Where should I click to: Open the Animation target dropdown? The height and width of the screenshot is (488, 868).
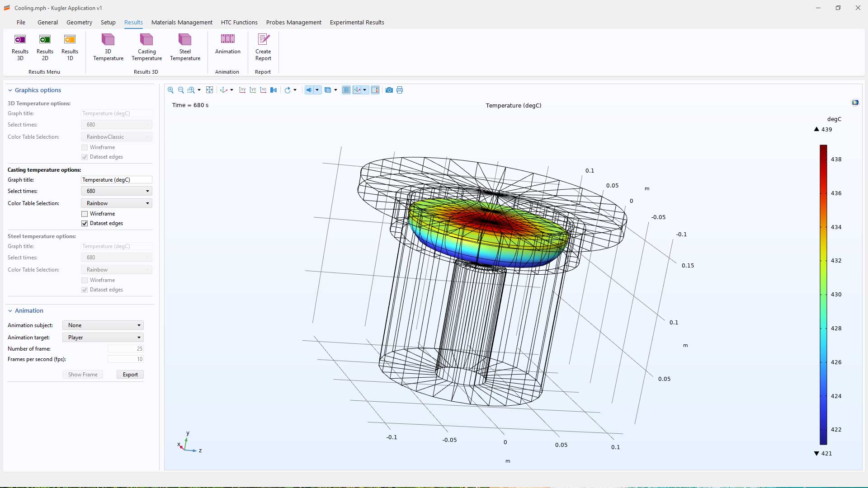(103, 338)
